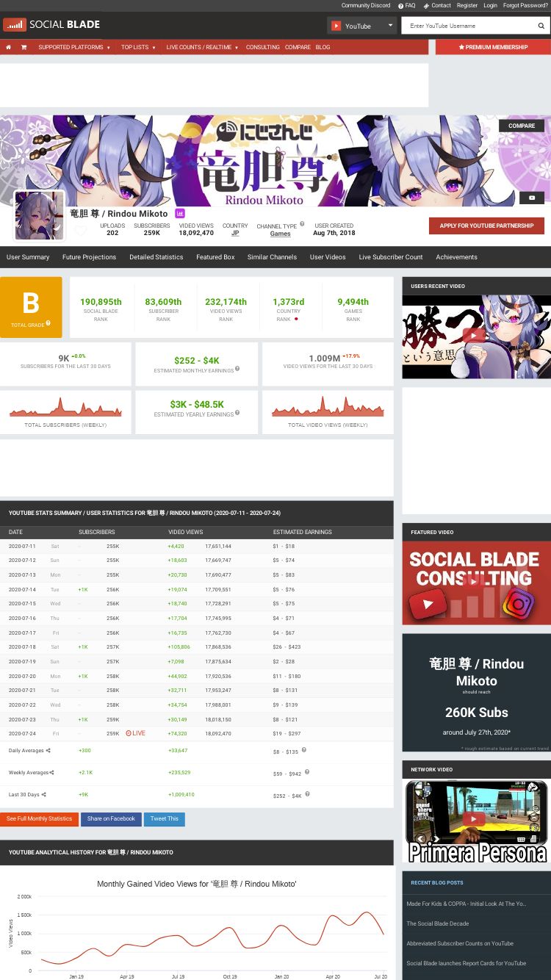Click the Japan flag dot under Country Rank
Viewport: 551px width, 980px height.
point(296,320)
